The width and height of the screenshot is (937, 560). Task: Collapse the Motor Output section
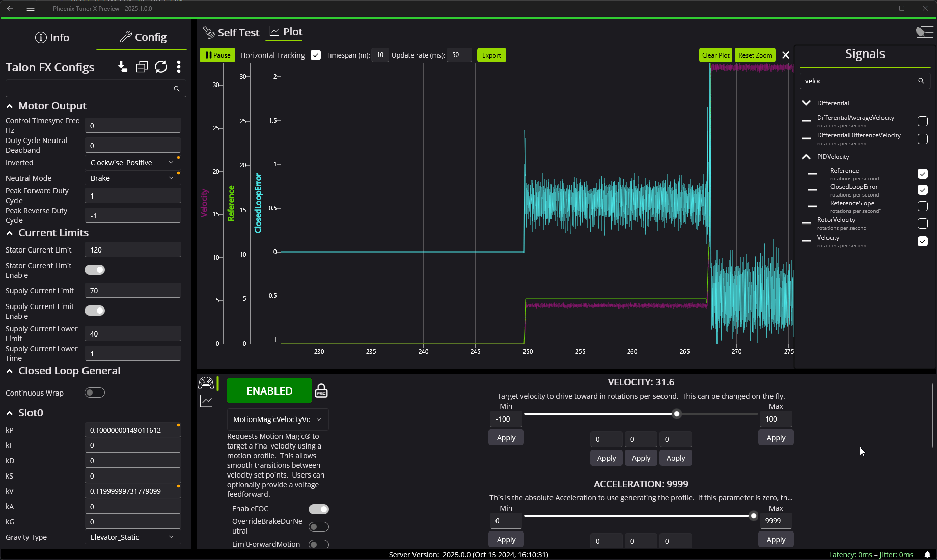(10, 106)
